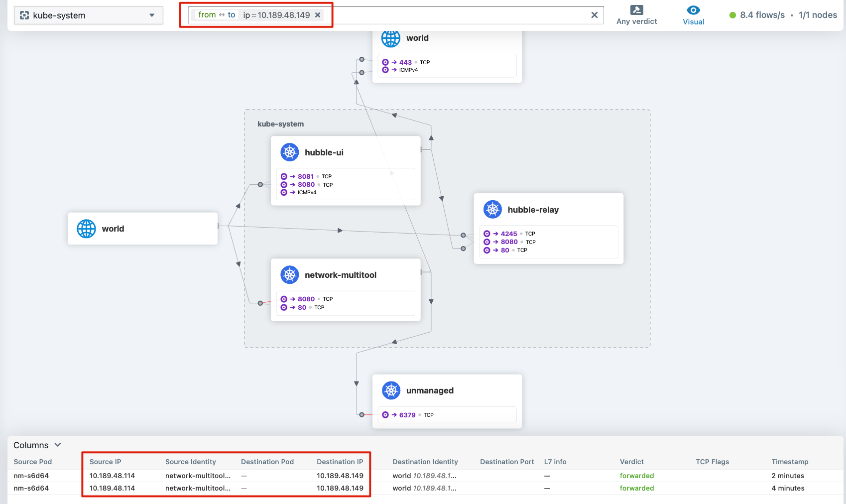Click the from-to direction filter label

pyautogui.click(x=217, y=15)
